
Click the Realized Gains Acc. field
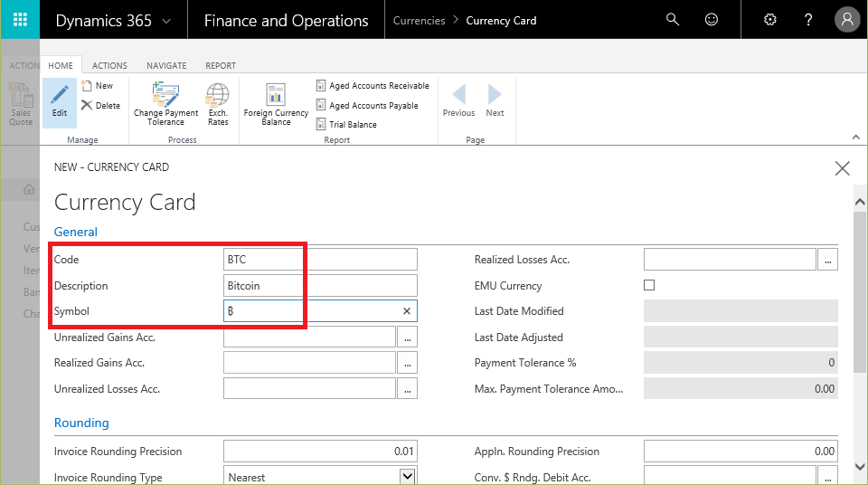point(309,363)
